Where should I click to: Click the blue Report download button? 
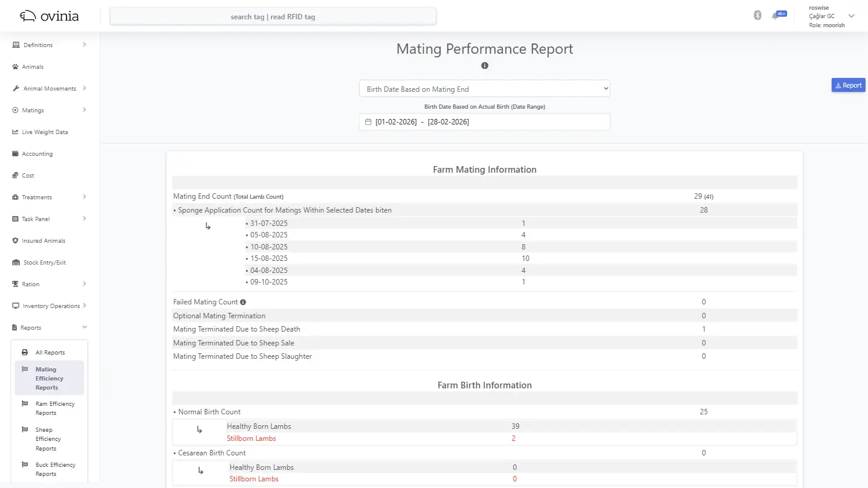tap(848, 85)
